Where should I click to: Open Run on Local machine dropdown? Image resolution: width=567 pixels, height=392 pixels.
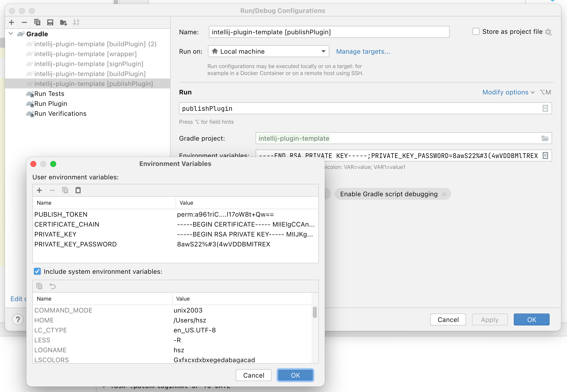tap(268, 51)
